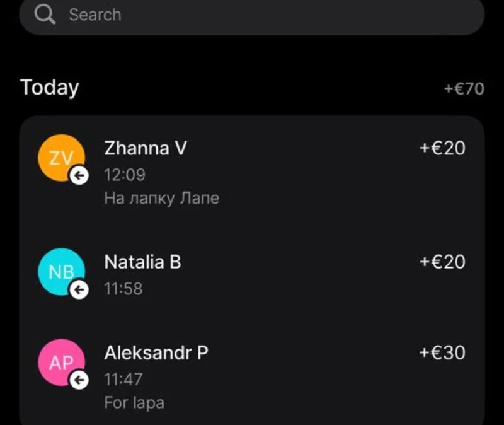Click the 'For lapa' payment note
The height and width of the screenshot is (425, 504).
click(x=134, y=402)
